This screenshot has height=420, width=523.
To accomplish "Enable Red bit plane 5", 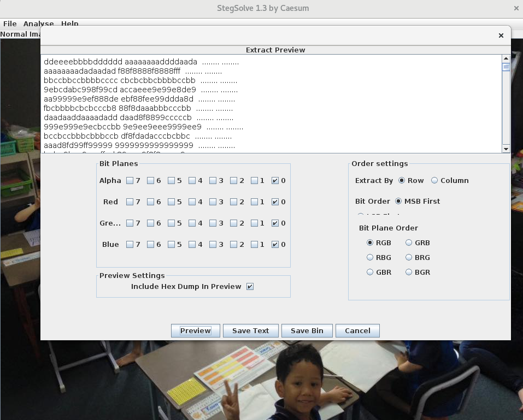I will point(171,202).
